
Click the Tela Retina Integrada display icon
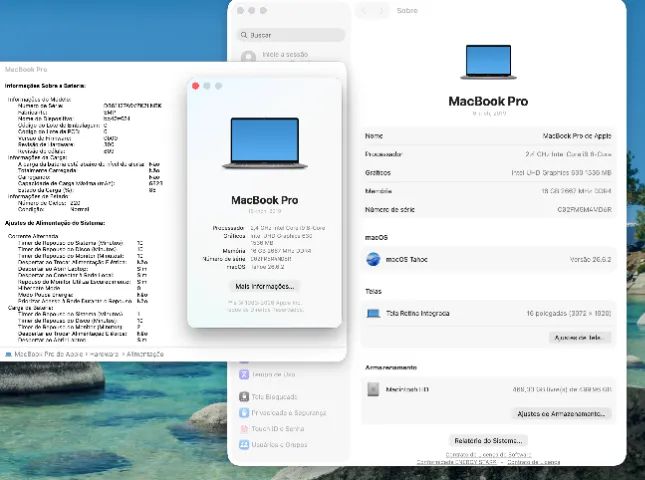(373, 313)
